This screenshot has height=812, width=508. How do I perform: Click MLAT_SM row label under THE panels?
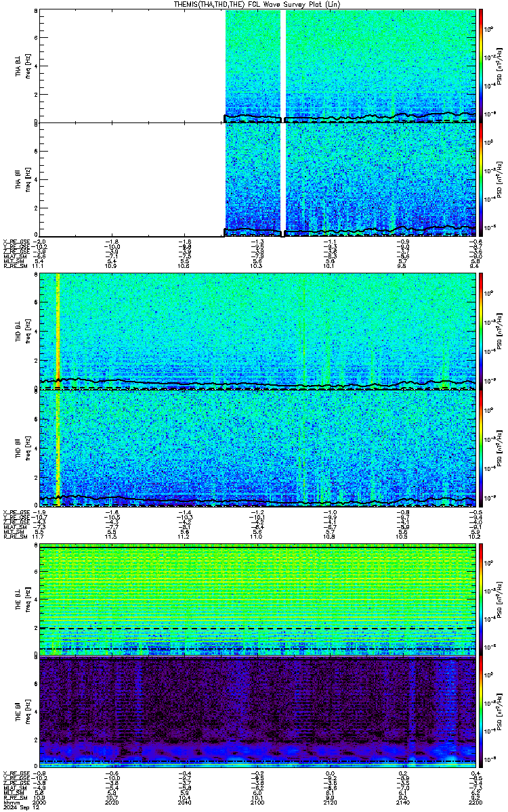(x=14, y=788)
